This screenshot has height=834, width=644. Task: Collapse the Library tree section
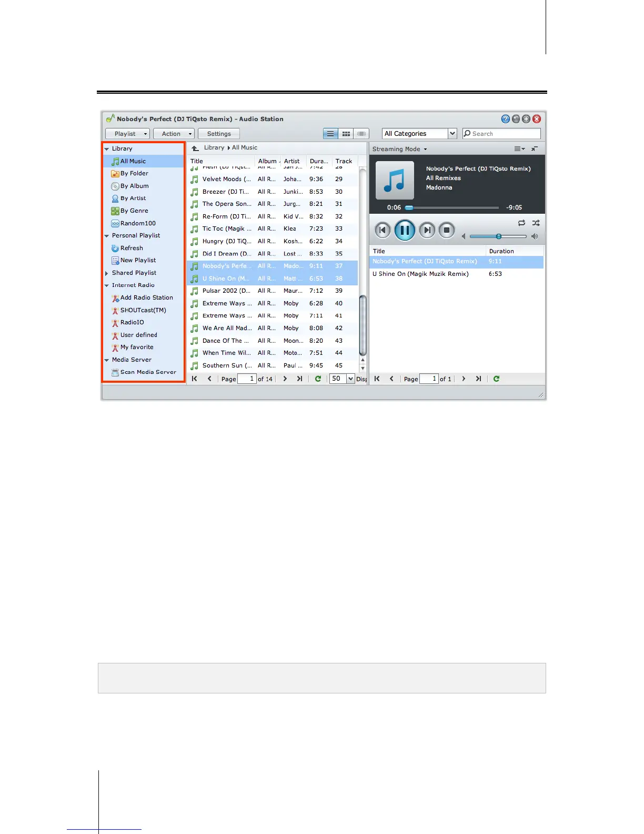[x=107, y=149]
